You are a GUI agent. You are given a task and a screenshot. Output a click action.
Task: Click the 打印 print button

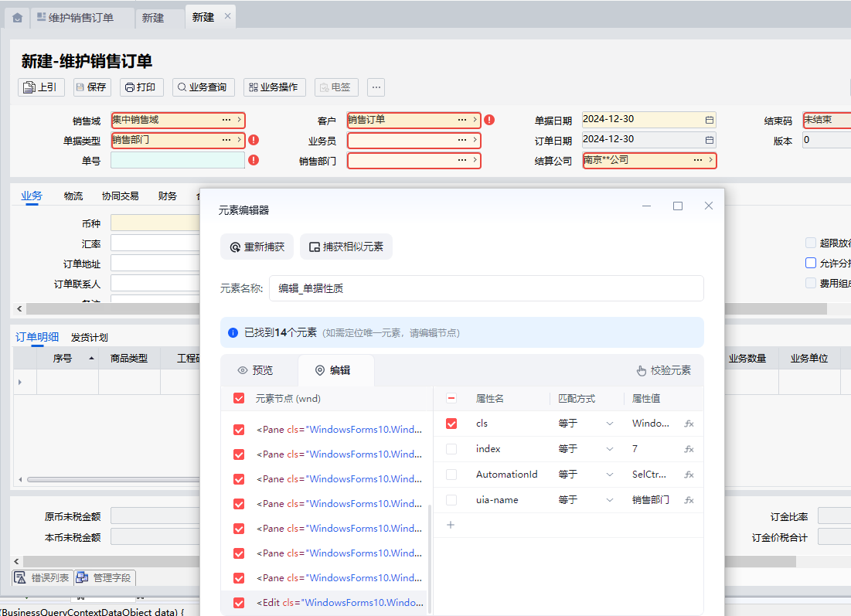pyautogui.click(x=140, y=87)
